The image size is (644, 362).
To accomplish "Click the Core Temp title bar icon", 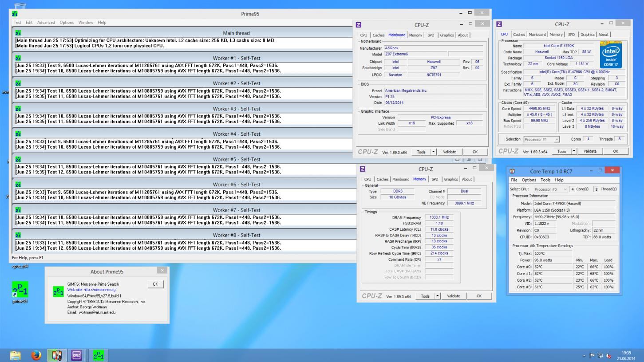I will tap(512, 171).
